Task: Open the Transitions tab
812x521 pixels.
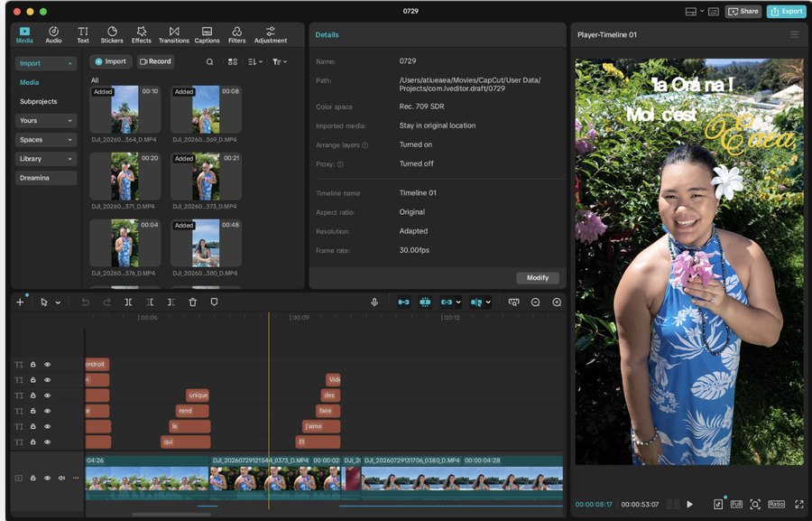Action: click(x=174, y=34)
